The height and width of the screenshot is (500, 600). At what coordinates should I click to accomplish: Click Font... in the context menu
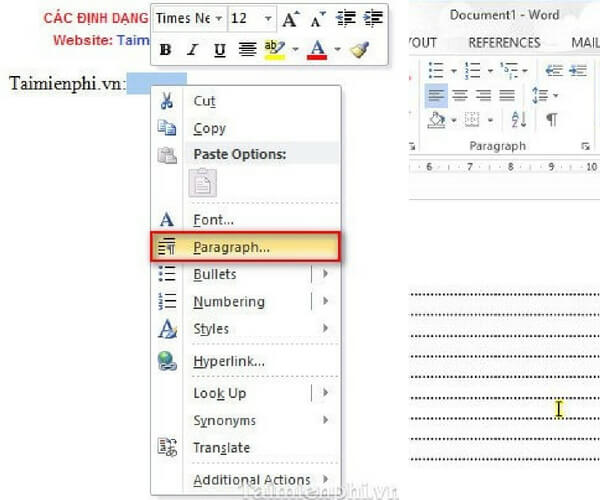(x=213, y=219)
